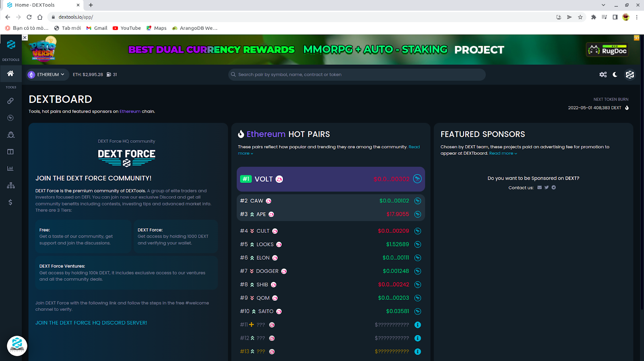644x361 pixels.
Task: Open sponsor contact Twitter icon
Action: click(547, 187)
